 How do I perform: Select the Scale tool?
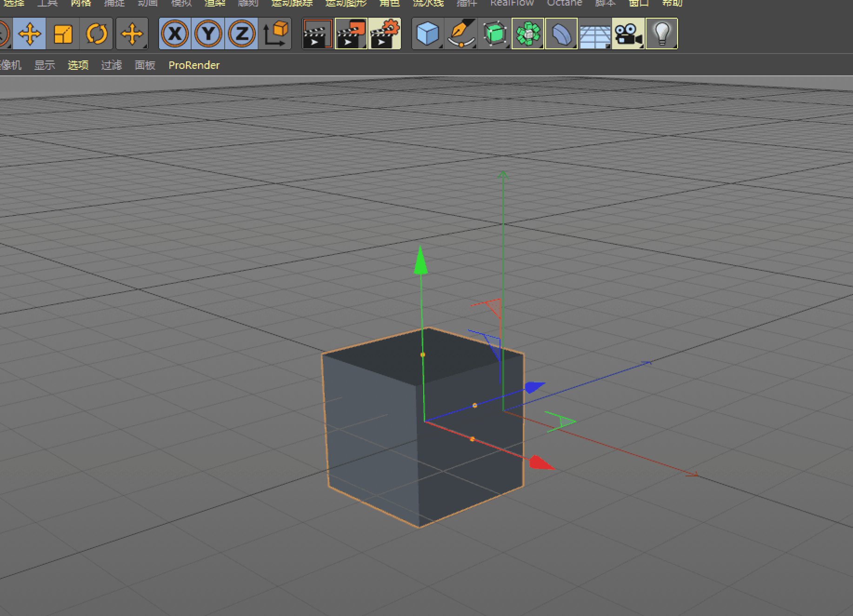(63, 33)
